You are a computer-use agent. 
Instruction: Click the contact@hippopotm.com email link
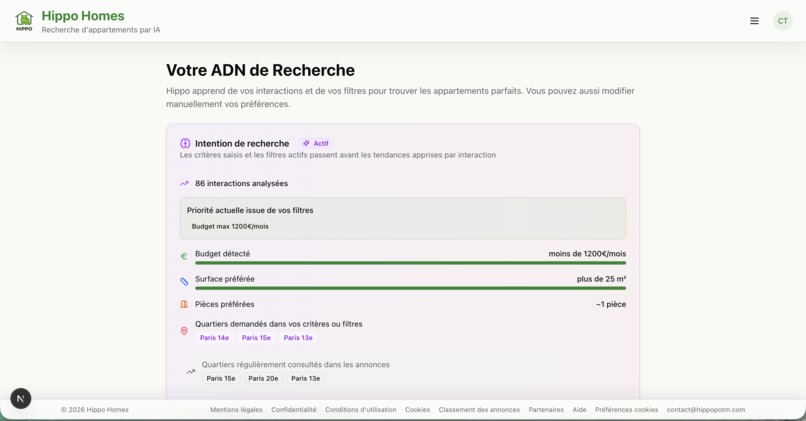(x=706, y=410)
